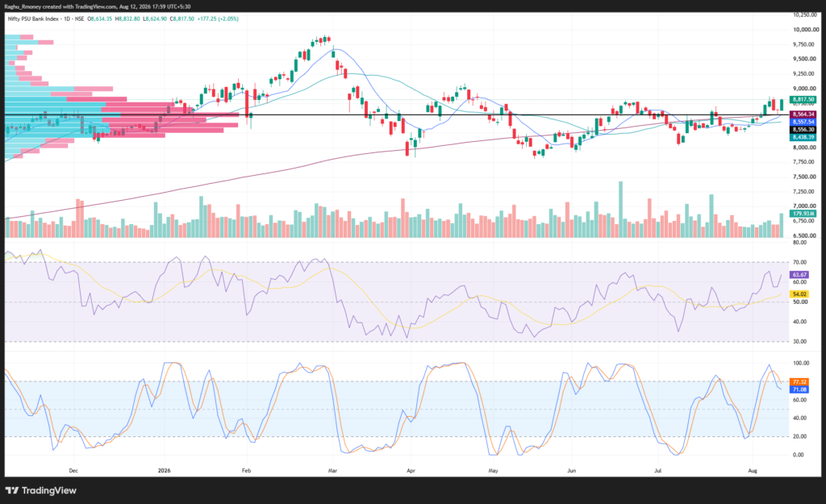826x504 pixels.
Task: Click the close value 'C8,817.50' in the header
Action: coord(182,19)
